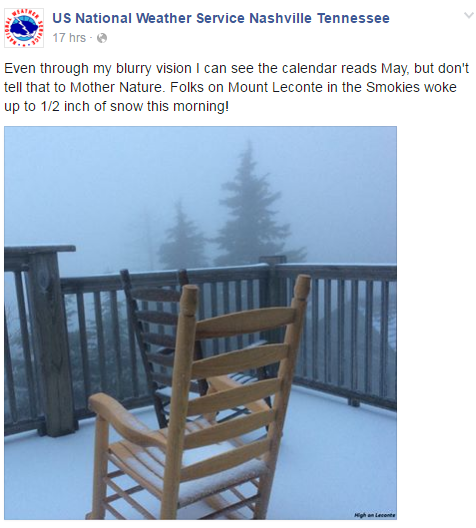Click the National Weather Service logo avatar
This screenshot has height=528, width=476.
pyautogui.click(x=24, y=28)
